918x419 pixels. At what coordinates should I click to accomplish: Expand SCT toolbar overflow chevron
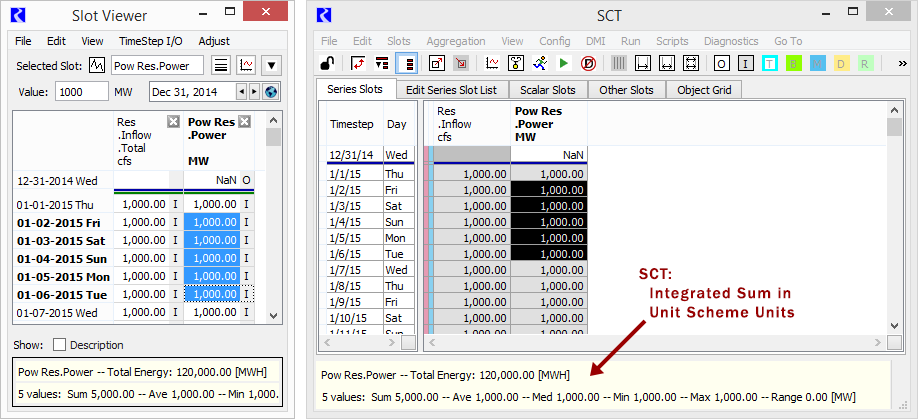click(902, 63)
